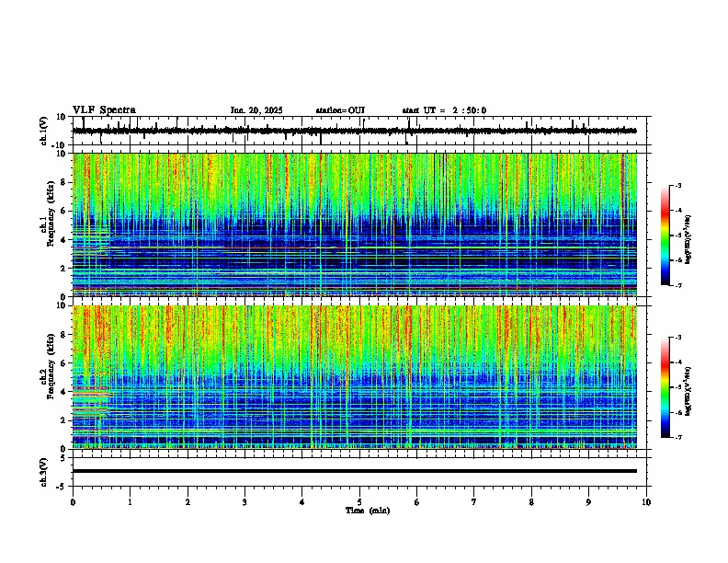Click time axis tick label "8"

coord(531,502)
